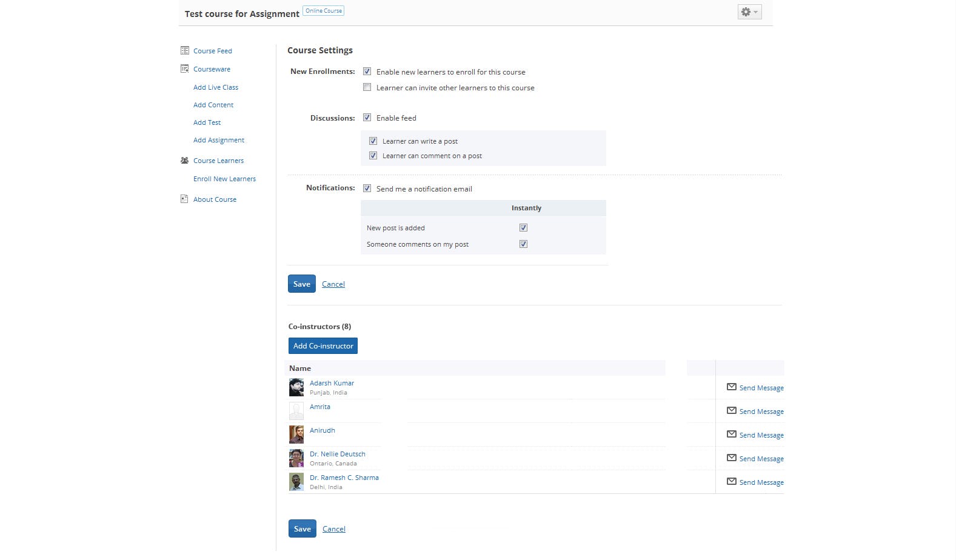Image resolution: width=956 pixels, height=560 pixels.
Task: Click envelope icon next to Adarsh Kumar
Action: click(x=732, y=387)
